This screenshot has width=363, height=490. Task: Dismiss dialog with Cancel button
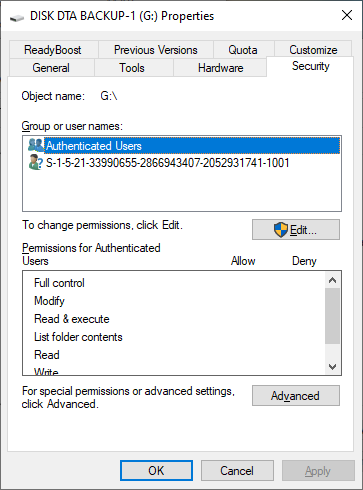[x=237, y=471]
